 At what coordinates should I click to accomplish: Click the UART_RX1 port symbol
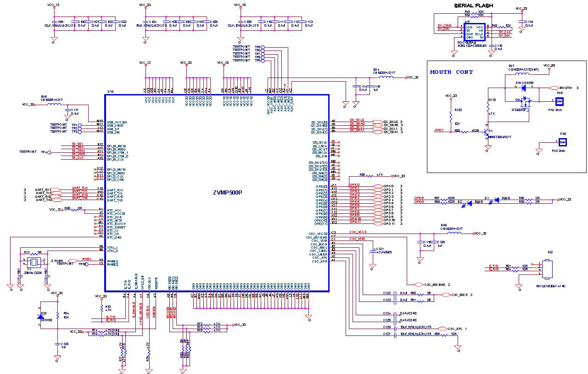(x=56, y=190)
